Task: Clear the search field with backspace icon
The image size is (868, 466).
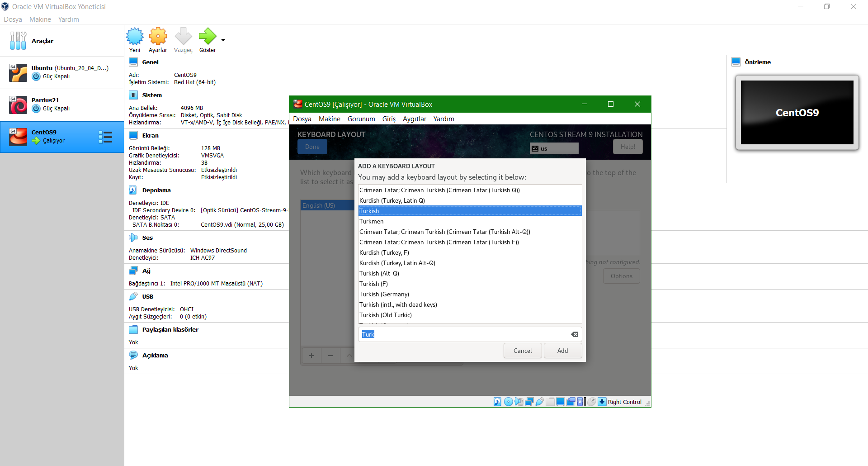Action: click(x=575, y=334)
